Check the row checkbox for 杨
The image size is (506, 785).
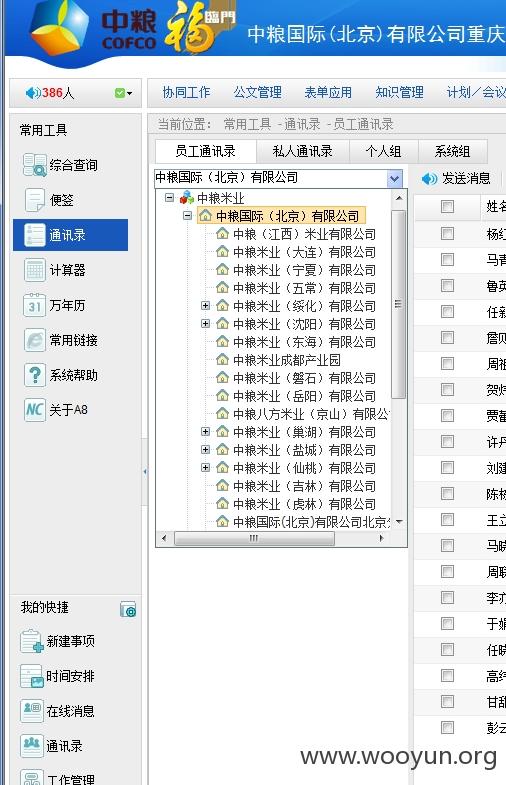[447, 233]
